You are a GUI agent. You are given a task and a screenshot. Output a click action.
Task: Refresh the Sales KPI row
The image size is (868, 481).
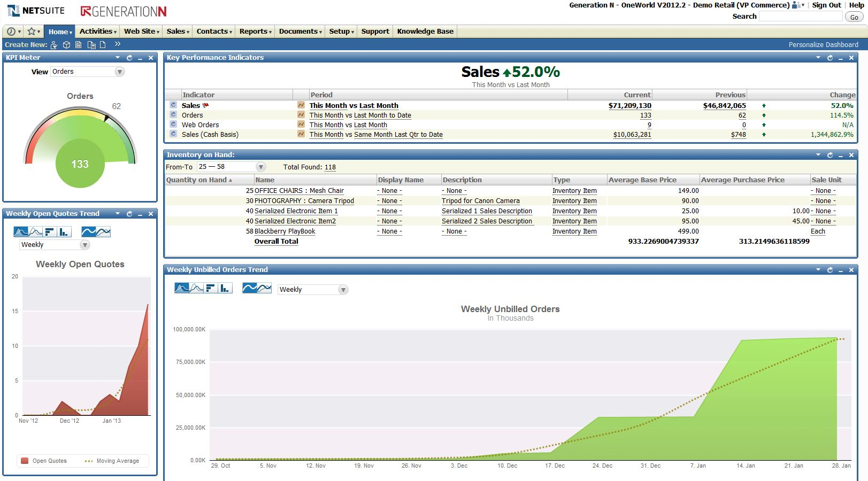(173, 105)
